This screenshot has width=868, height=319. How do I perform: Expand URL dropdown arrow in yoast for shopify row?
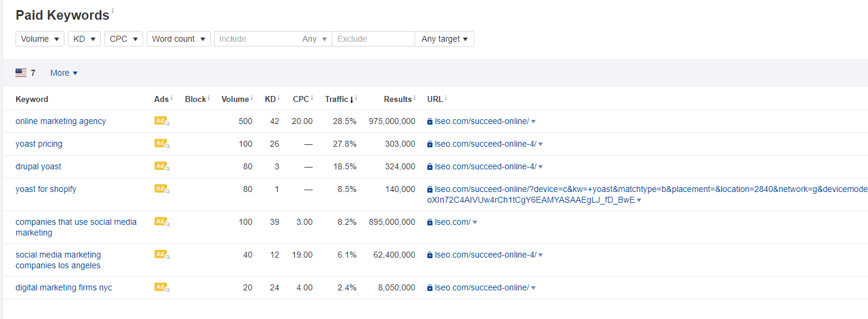click(639, 200)
